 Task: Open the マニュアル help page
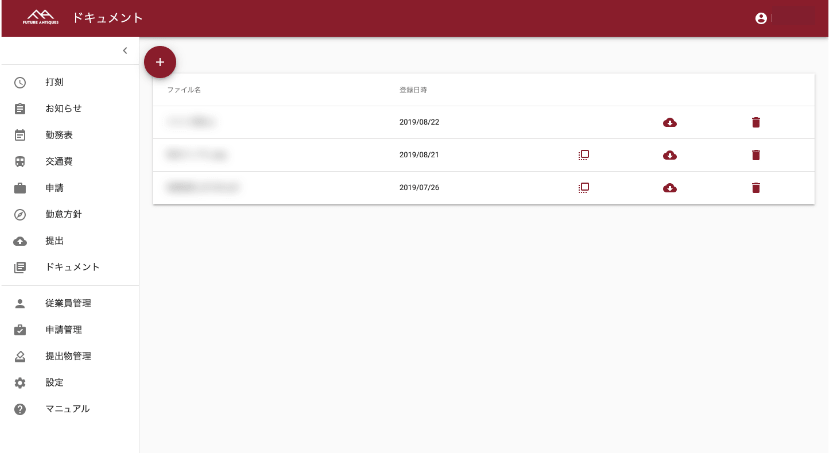click(67, 409)
